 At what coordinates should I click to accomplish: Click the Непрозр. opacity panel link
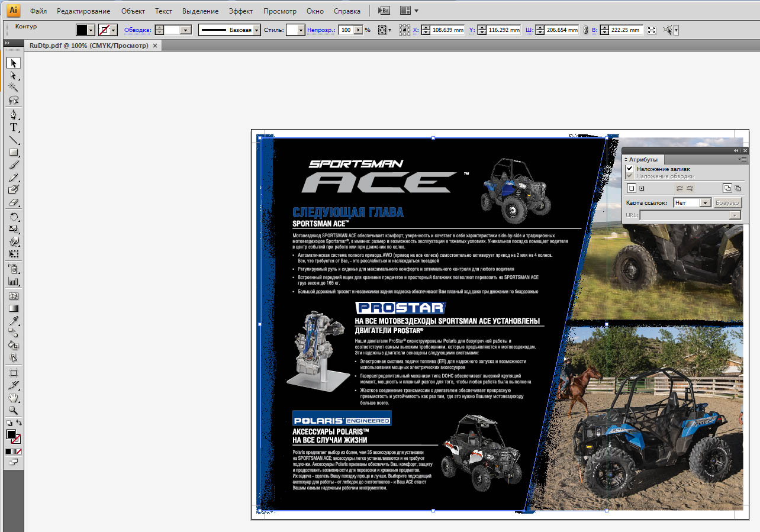click(321, 30)
